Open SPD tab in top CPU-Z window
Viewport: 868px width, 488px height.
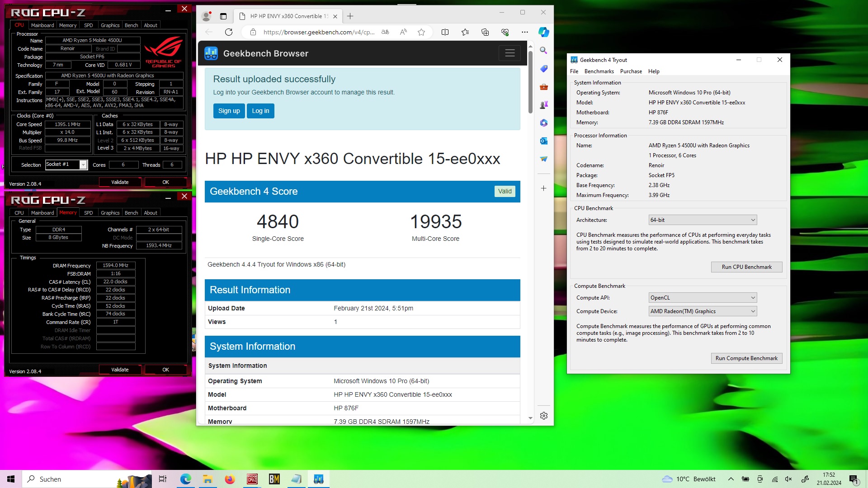coord(89,25)
